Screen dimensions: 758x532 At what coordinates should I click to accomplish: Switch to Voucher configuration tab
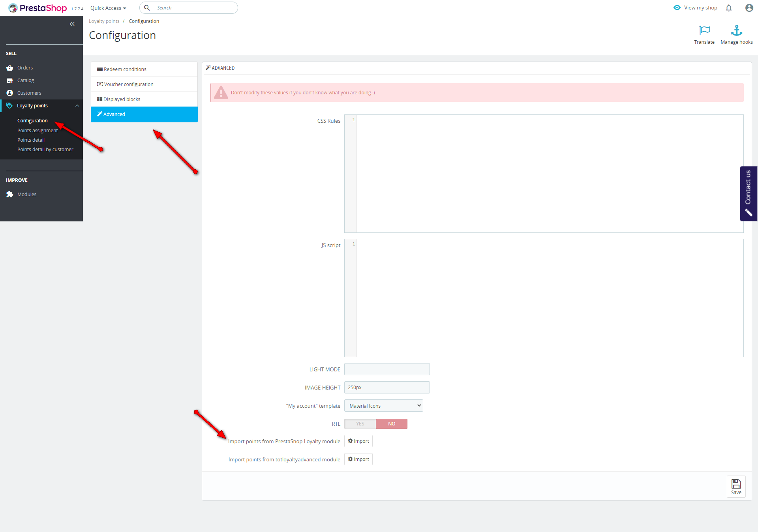pos(129,84)
